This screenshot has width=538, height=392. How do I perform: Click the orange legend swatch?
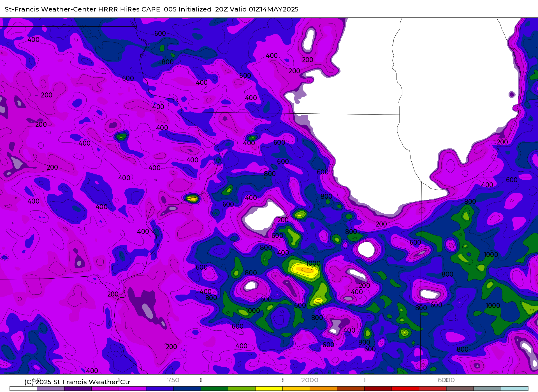point(324,389)
